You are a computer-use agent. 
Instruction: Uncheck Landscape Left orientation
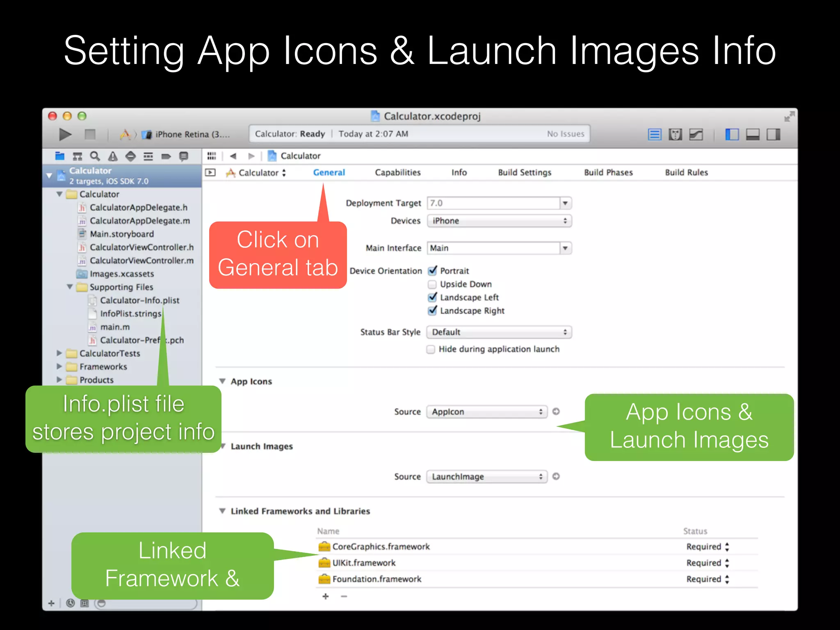[x=432, y=297]
